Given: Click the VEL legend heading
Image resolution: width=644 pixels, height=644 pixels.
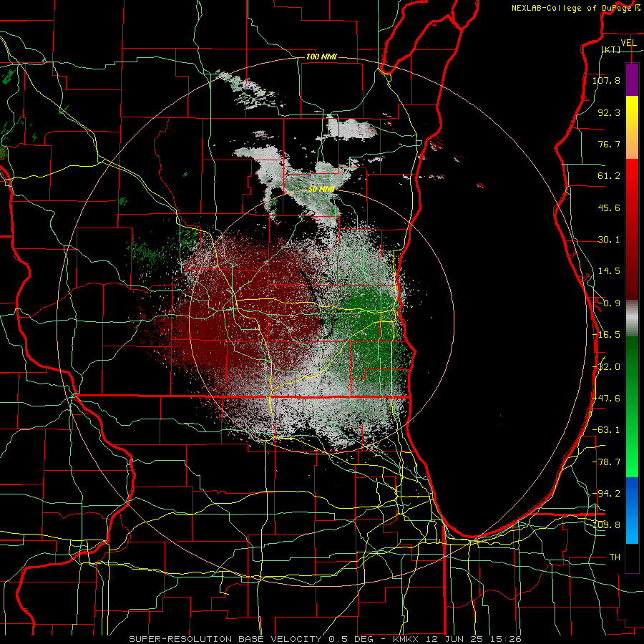Looking at the screenshot, I should (628, 43).
